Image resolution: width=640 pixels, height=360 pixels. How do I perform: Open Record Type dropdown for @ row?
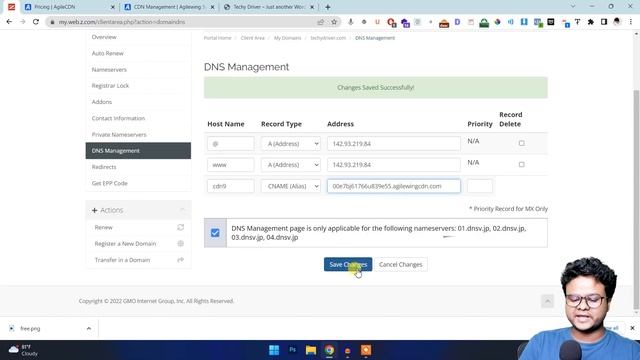click(x=291, y=144)
